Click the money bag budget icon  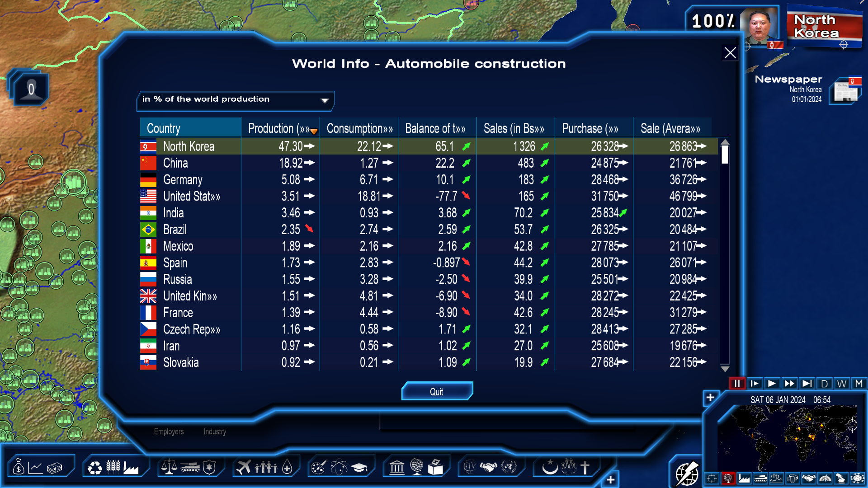tap(19, 468)
